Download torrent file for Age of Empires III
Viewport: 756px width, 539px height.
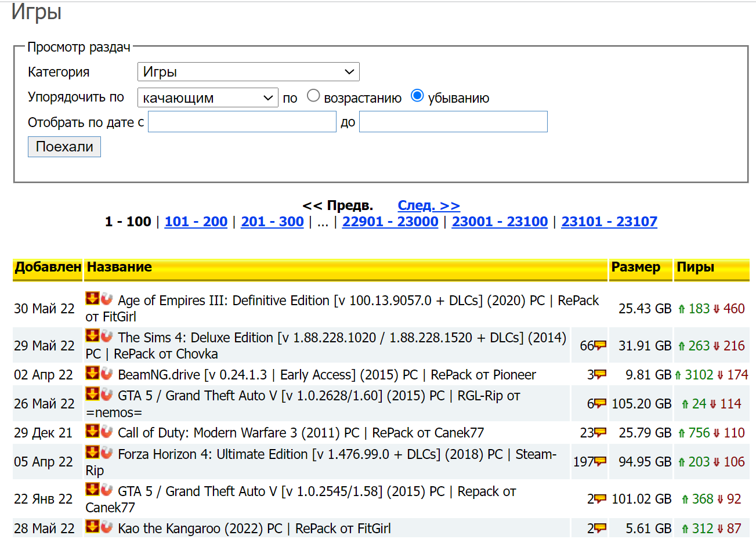(x=92, y=299)
